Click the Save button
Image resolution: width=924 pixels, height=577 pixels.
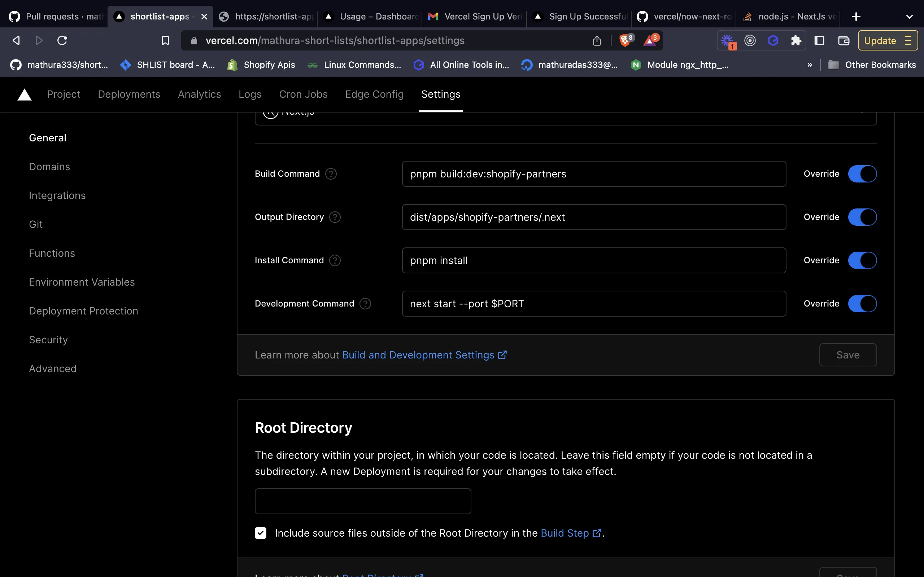pos(848,354)
